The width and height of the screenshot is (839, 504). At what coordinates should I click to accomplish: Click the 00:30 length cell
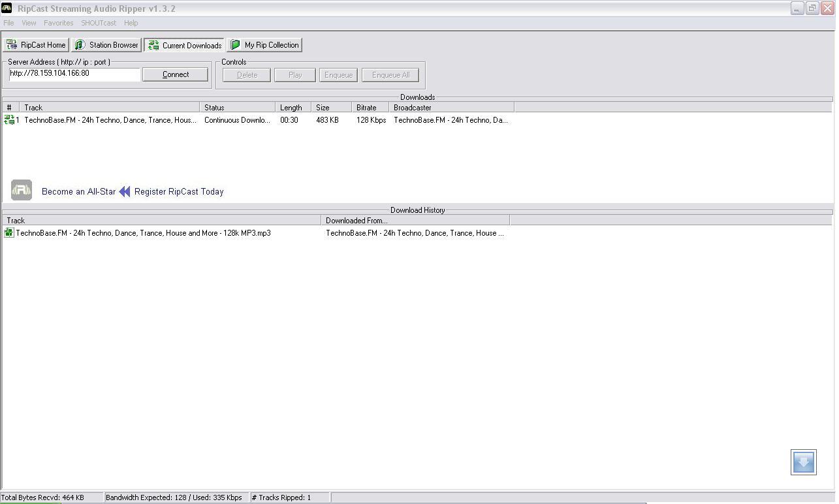(x=289, y=120)
